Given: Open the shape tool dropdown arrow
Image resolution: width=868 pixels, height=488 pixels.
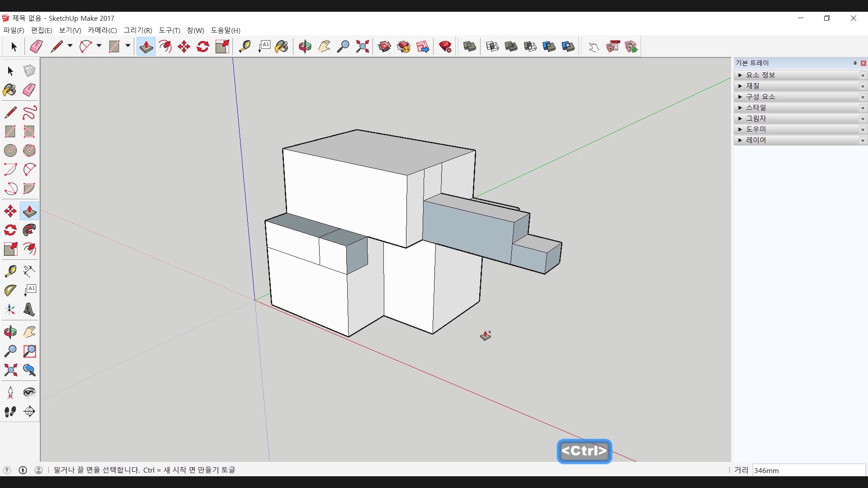Looking at the screenshot, I should pos(128,46).
